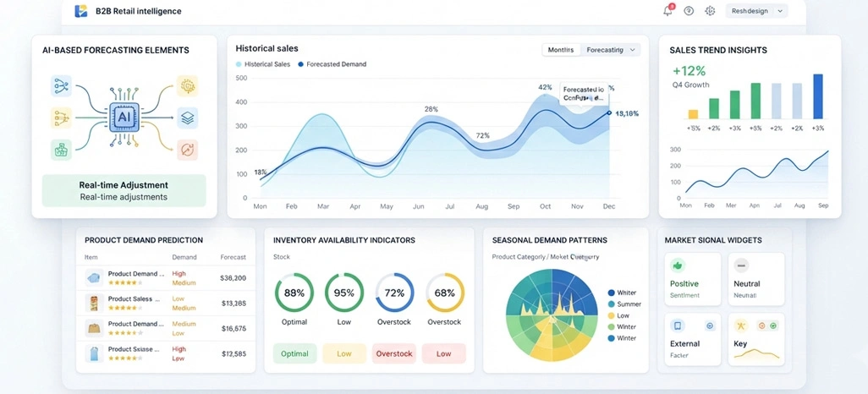Open the Forecasting dropdown in Historical sales
This screenshot has width=868, height=394.
tap(610, 50)
